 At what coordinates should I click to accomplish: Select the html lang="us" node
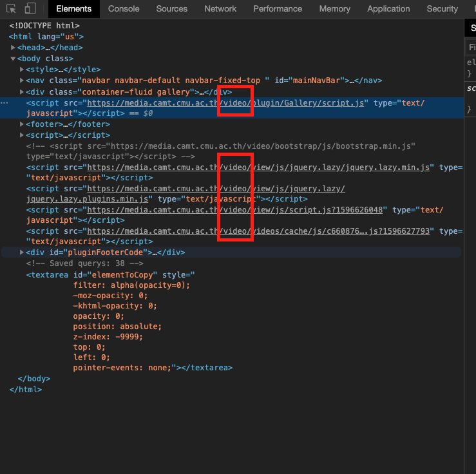point(46,37)
